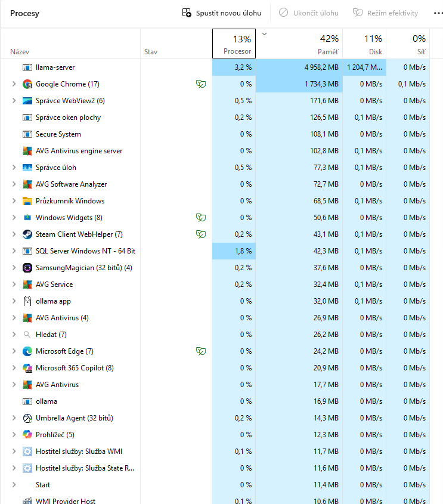
Task: Expand SQL Server Windows NT - 64 Bit
Action: click(14, 251)
